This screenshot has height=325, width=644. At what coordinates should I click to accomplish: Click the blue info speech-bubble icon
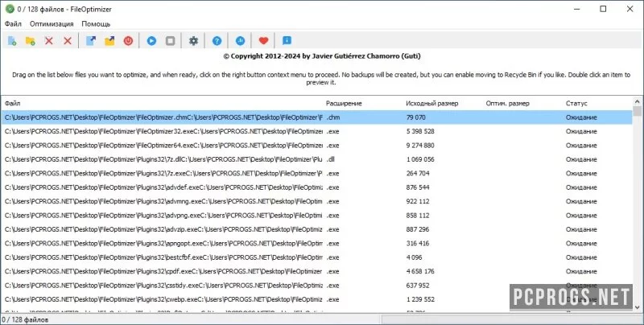pos(287,40)
